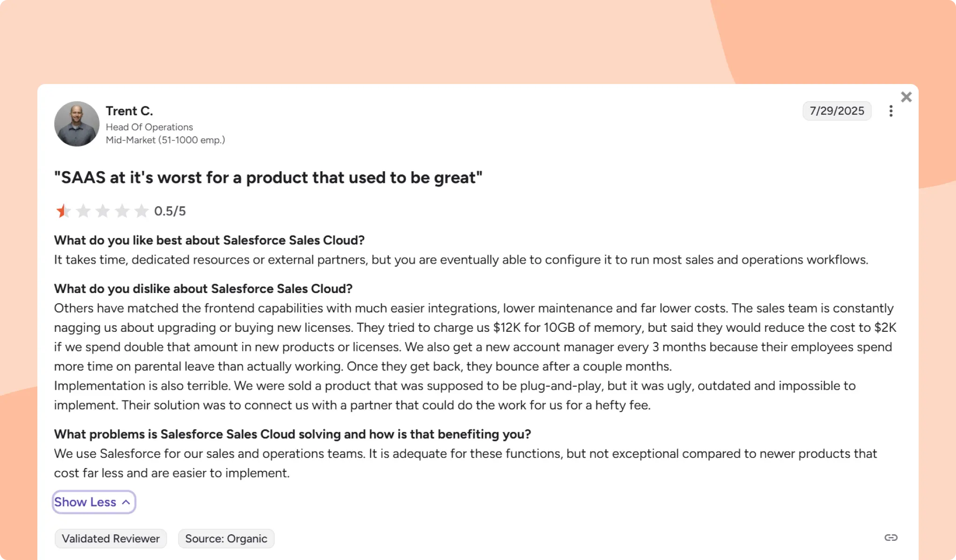Expand details from the 7/29/2025 date chip

click(837, 111)
